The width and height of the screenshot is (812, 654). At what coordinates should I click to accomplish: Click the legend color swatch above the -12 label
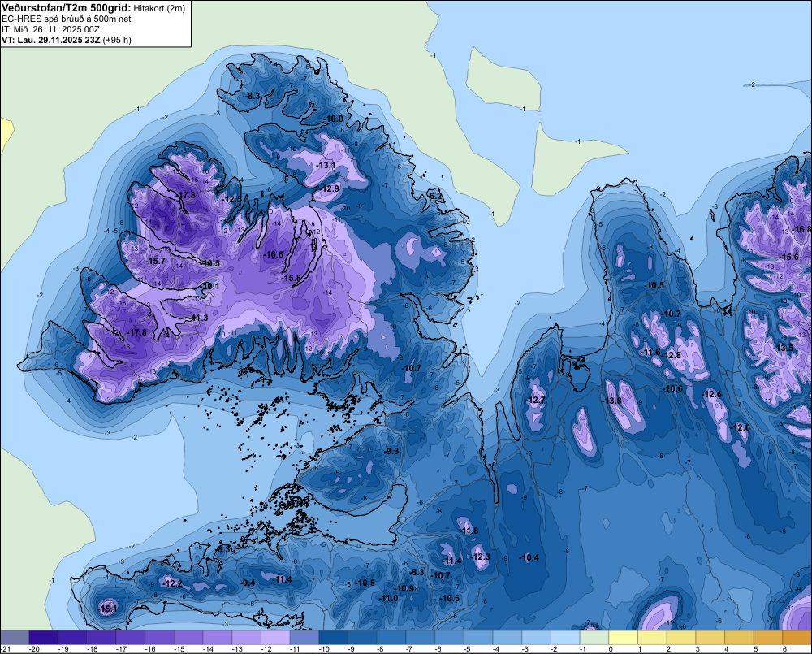click(275, 638)
